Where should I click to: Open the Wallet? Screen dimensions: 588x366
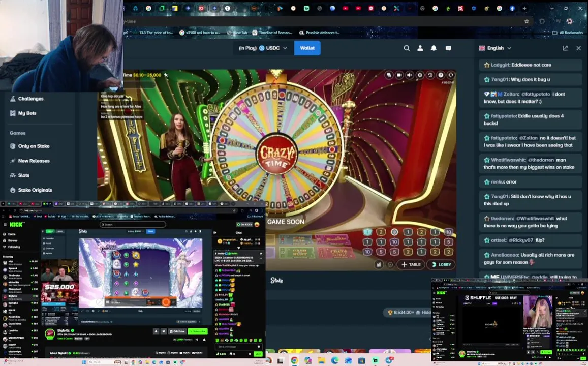tap(307, 48)
